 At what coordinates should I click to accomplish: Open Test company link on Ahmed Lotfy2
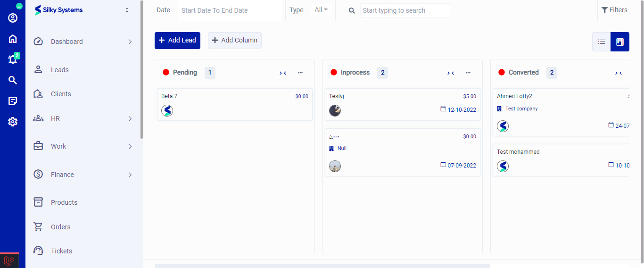coord(521,109)
